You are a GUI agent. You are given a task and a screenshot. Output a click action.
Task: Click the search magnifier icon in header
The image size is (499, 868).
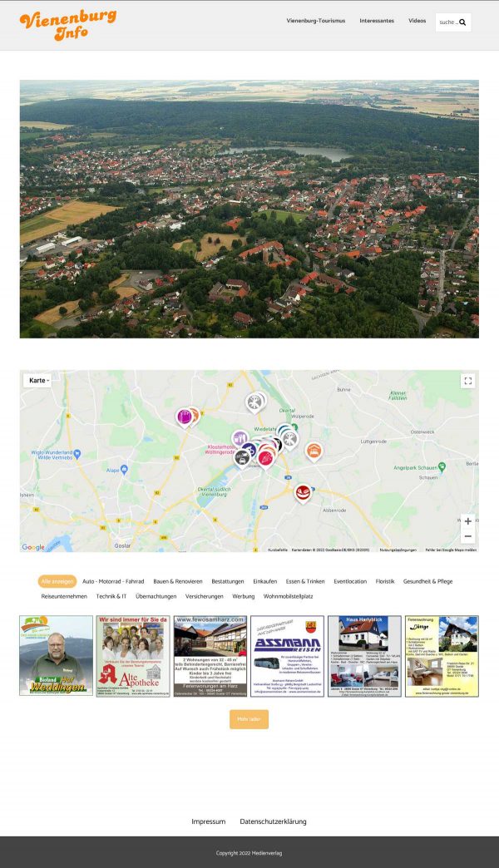point(462,22)
